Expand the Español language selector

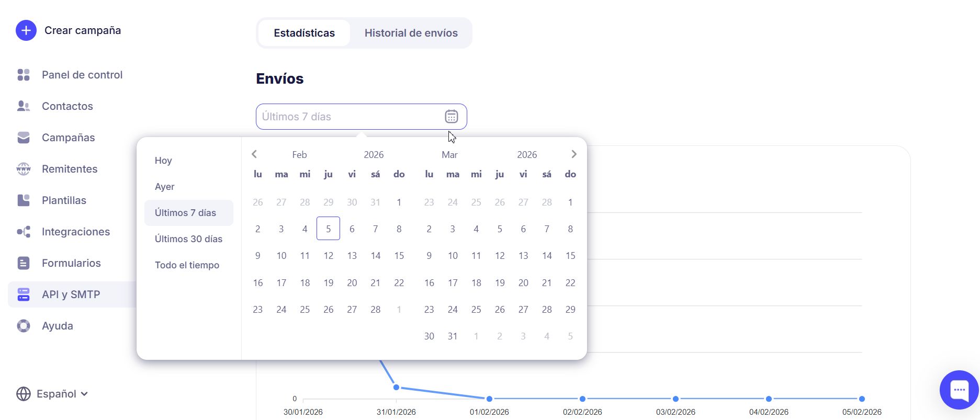pos(52,394)
